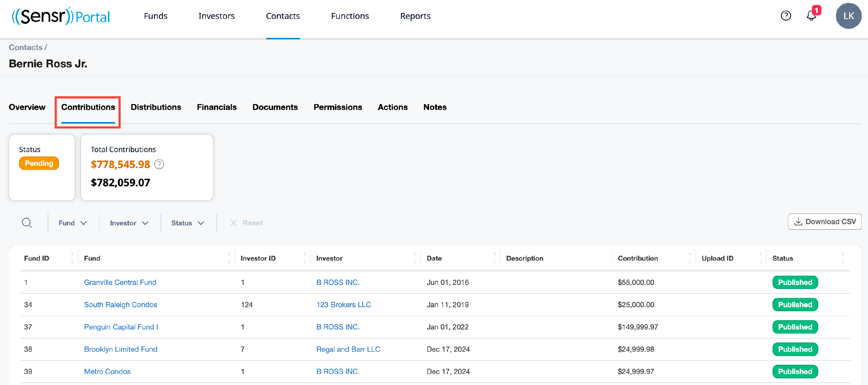Click Published badge for Penguin Capital Fund I
This screenshot has width=868, height=385.
click(x=795, y=327)
